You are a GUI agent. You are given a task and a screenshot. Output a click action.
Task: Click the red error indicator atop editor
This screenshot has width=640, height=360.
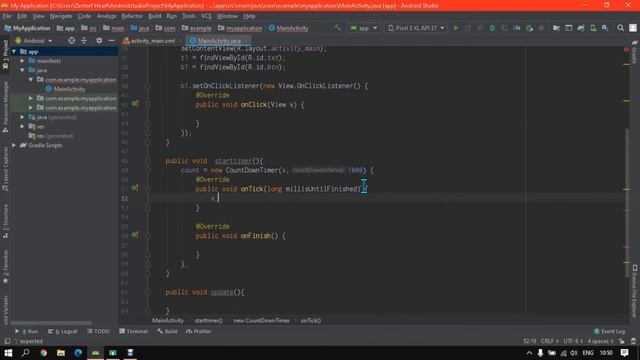click(626, 49)
